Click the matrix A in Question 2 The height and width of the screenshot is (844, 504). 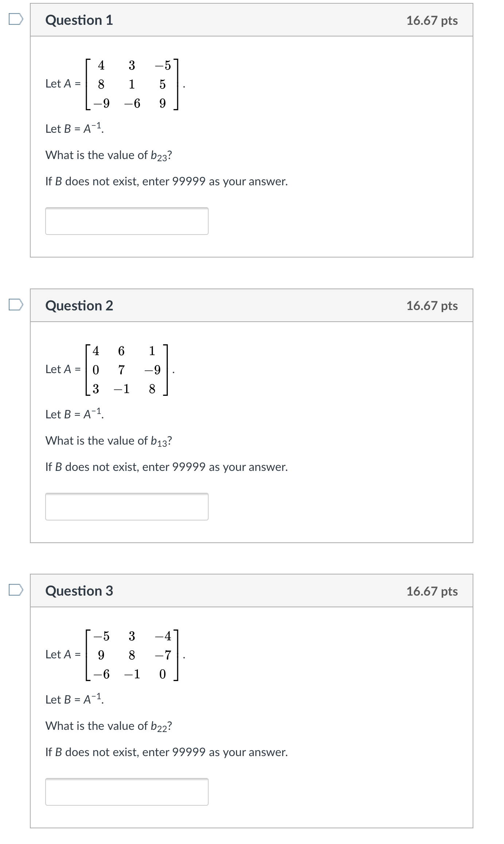click(x=127, y=370)
